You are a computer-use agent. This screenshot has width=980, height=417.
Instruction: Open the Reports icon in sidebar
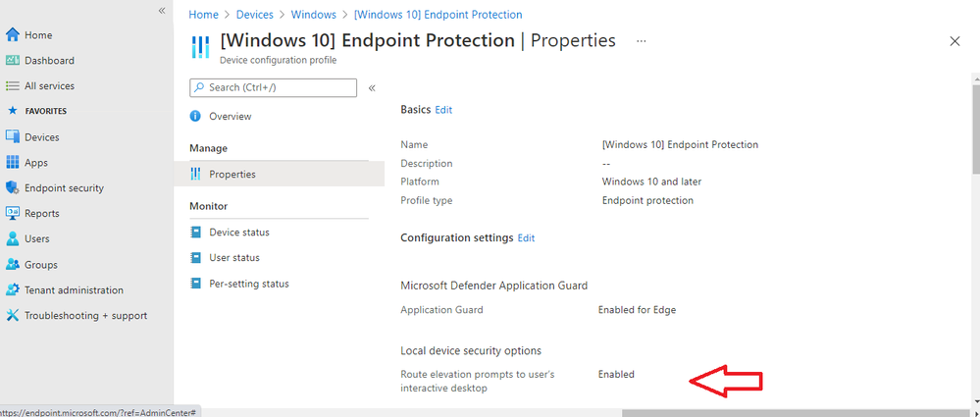point(13,213)
